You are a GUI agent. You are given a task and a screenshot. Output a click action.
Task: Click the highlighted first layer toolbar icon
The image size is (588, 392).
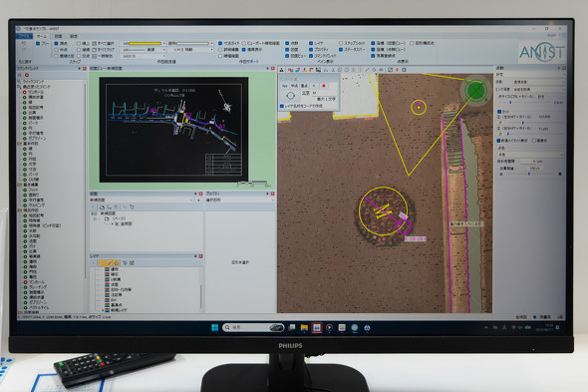tap(103, 263)
